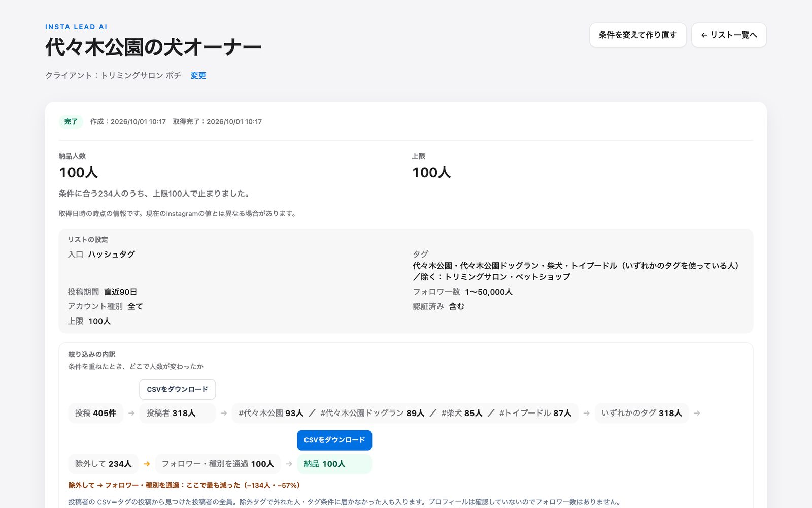
Task: Click the brown ここで最も減った warning text
Action: point(184,485)
